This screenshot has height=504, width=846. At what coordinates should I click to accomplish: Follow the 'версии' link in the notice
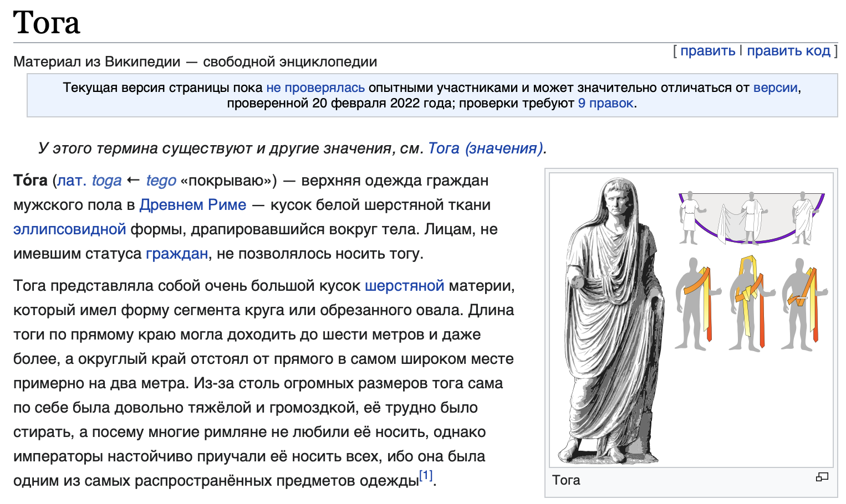[x=776, y=88]
